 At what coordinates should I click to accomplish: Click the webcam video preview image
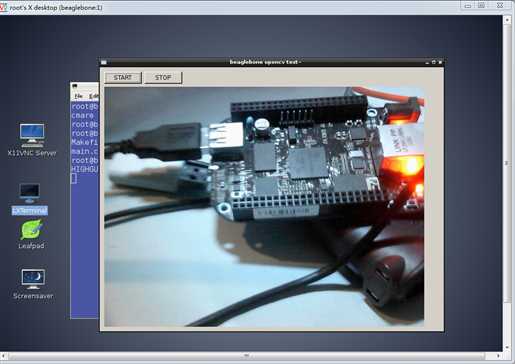click(264, 206)
